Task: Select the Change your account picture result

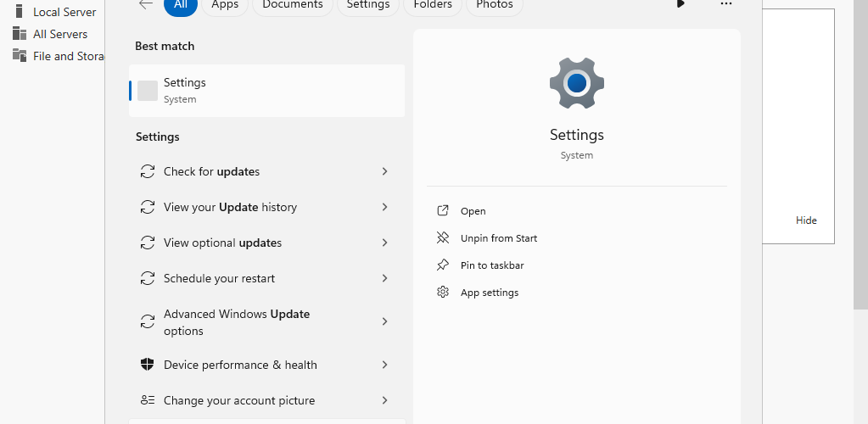Action: click(266, 400)
